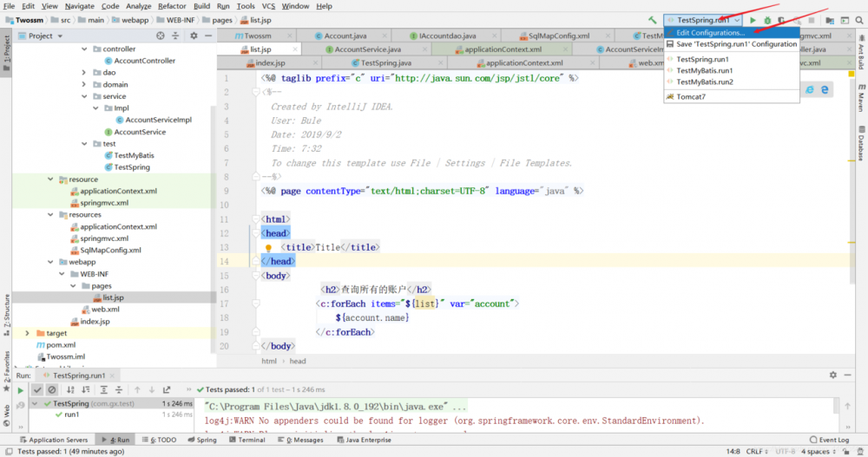This screenshot has width=868, height=457.
Task: Click the locate file target icon in Project panel
Action: 161,36
